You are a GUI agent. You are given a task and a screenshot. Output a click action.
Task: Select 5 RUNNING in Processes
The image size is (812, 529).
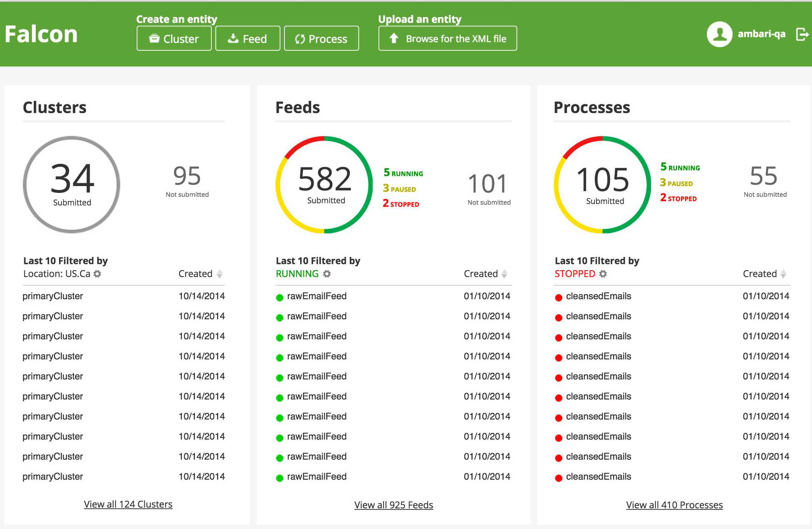coord(680,167)
